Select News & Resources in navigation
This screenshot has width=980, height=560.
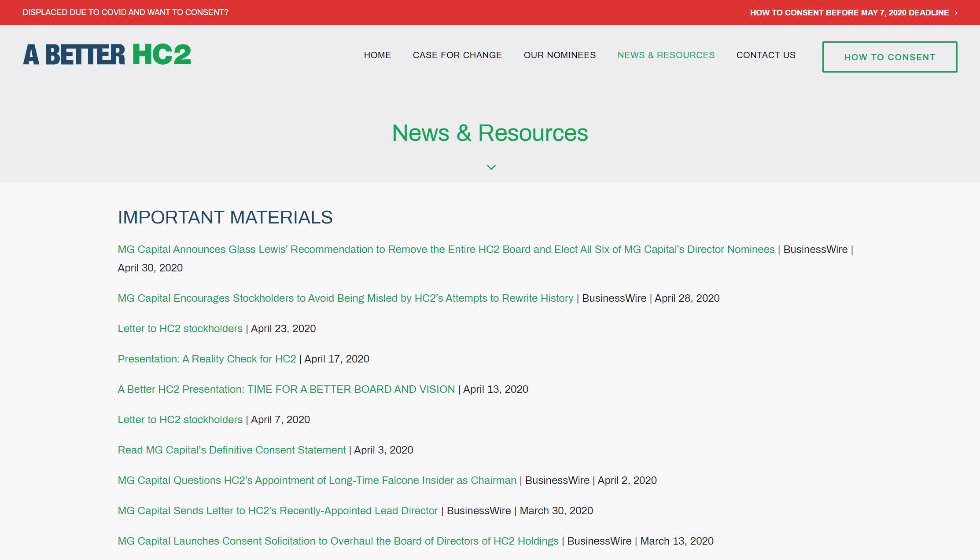tap(666, 55)
